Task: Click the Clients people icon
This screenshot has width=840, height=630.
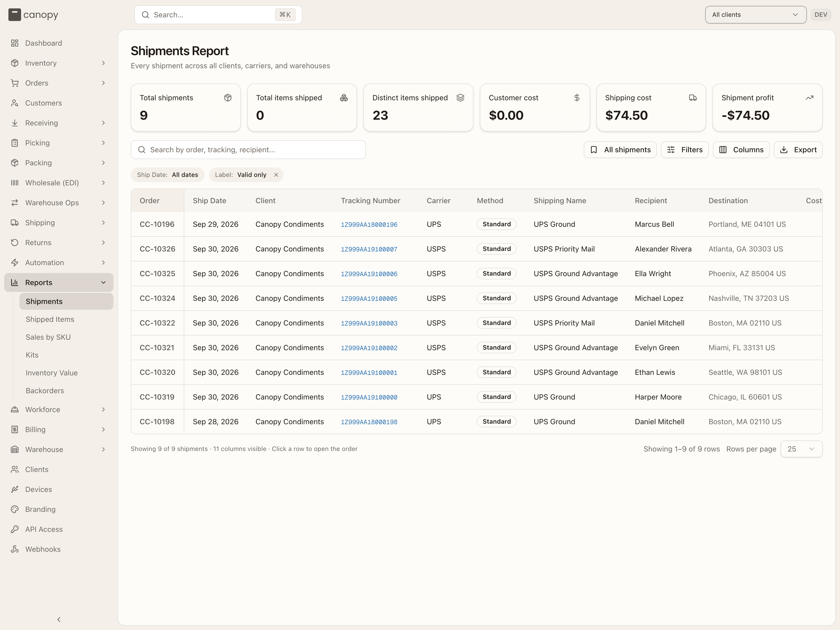Action: click(x=15, y=469)
